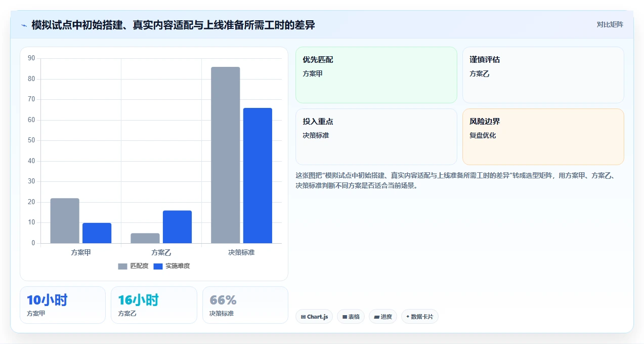Select the 16小时 方案乙 stat card
The image size is (644, 344).
coord(154,305)
